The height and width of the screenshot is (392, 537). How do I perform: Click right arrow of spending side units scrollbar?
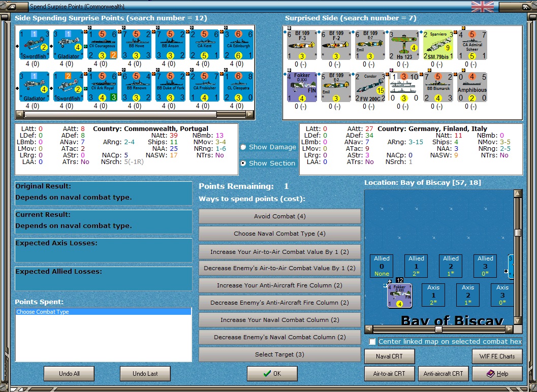pos(250,114)
